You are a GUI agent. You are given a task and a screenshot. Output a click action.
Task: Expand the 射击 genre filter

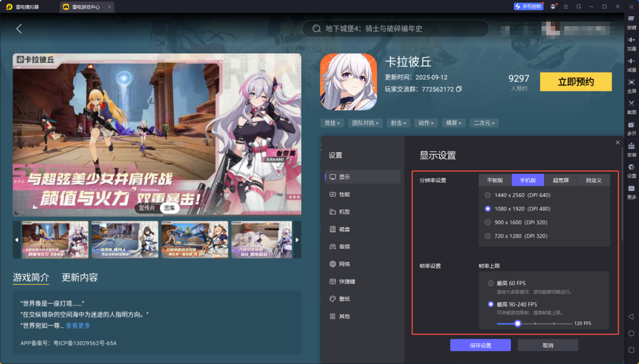pyautogui.click(x=398, y=123)
